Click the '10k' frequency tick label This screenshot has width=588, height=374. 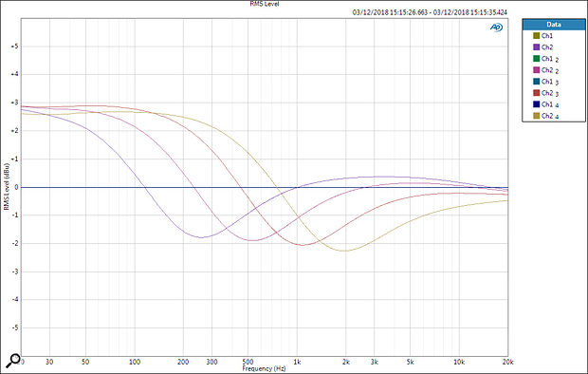(x=459, y=362)
